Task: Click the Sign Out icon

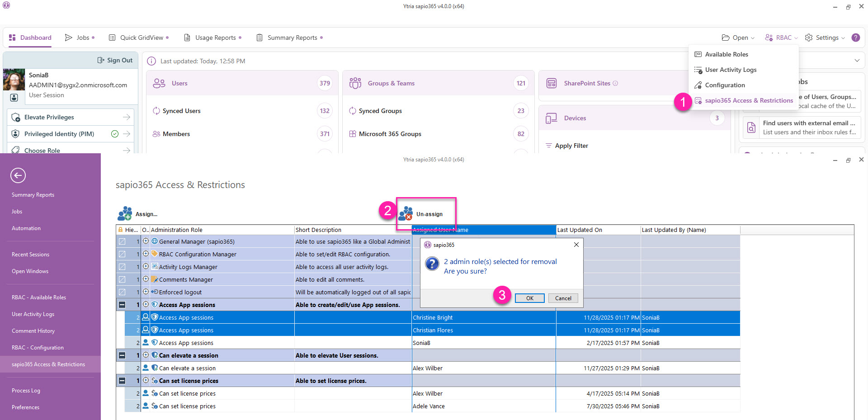Action: tap(100, 60)
